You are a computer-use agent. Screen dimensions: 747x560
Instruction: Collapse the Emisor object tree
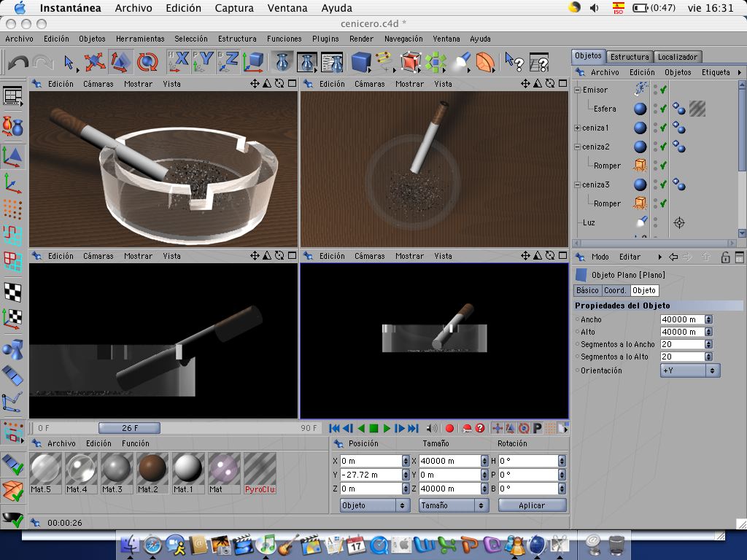(x=578, y=90)
